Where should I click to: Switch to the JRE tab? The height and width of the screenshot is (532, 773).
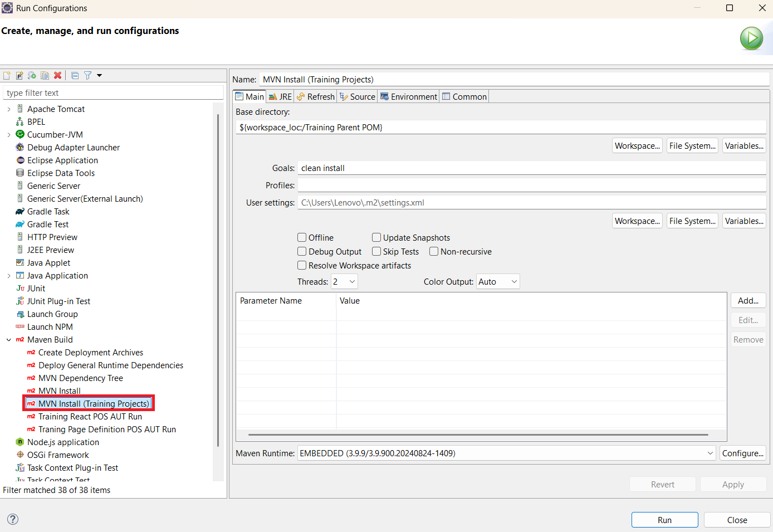pos(280,96)
